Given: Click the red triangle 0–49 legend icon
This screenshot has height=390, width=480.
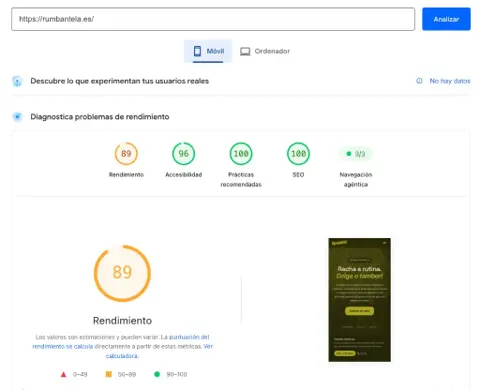Looking at the screenshot, I should pos(63,374).
